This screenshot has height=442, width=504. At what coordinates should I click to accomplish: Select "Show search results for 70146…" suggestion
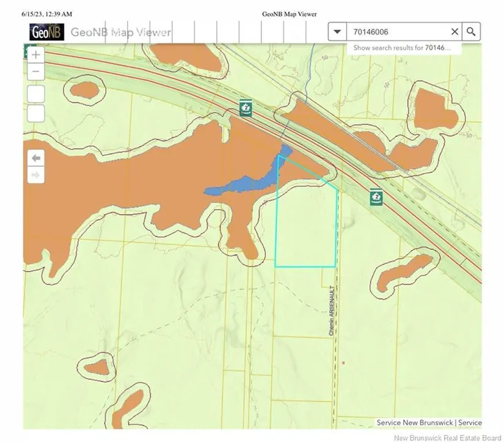click(402, 48)
